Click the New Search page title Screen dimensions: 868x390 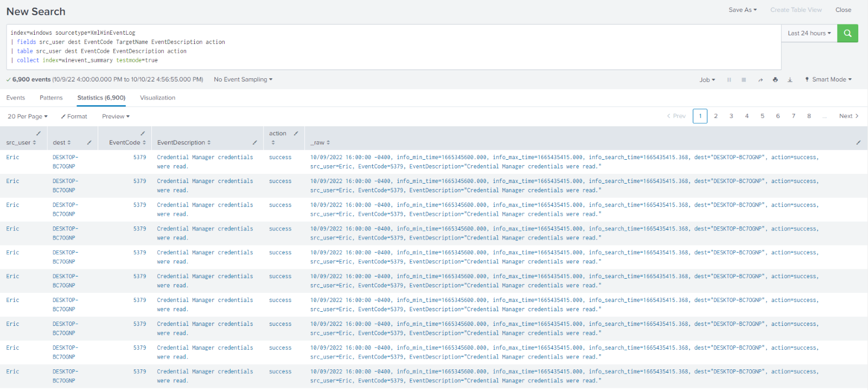point(36,11)
